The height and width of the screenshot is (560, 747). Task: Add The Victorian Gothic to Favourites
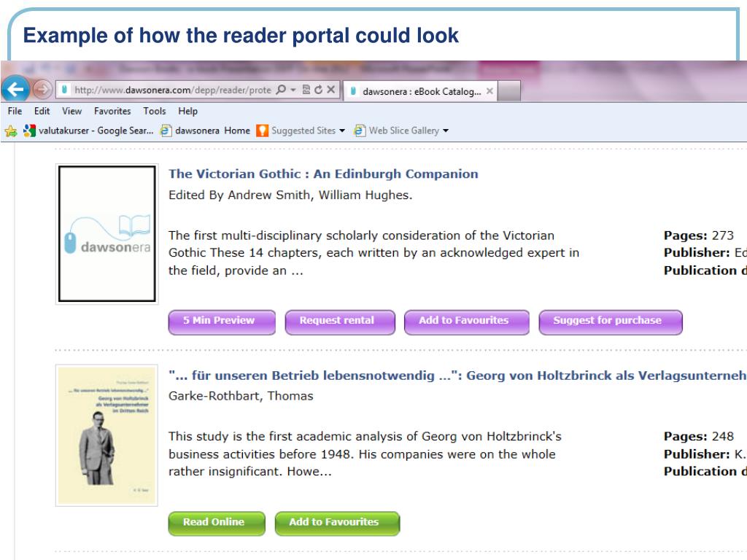467,322
